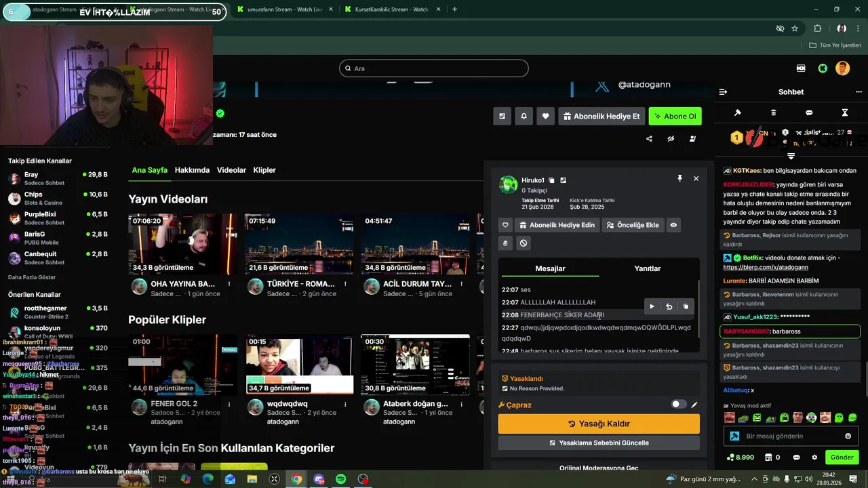Click the hourglass slow mode icon
868x488 pixels.
pos(845,113)
